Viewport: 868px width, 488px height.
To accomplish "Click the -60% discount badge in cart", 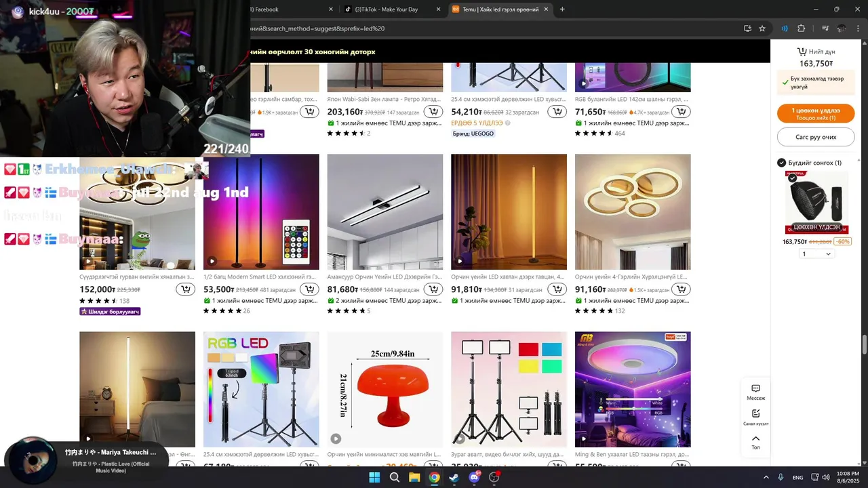I will point(843,242).
